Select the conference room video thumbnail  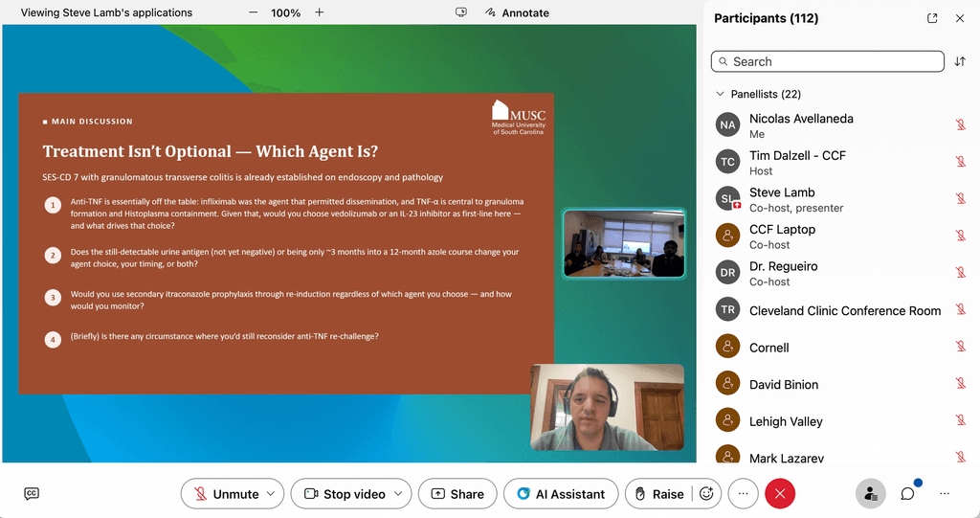624,243
